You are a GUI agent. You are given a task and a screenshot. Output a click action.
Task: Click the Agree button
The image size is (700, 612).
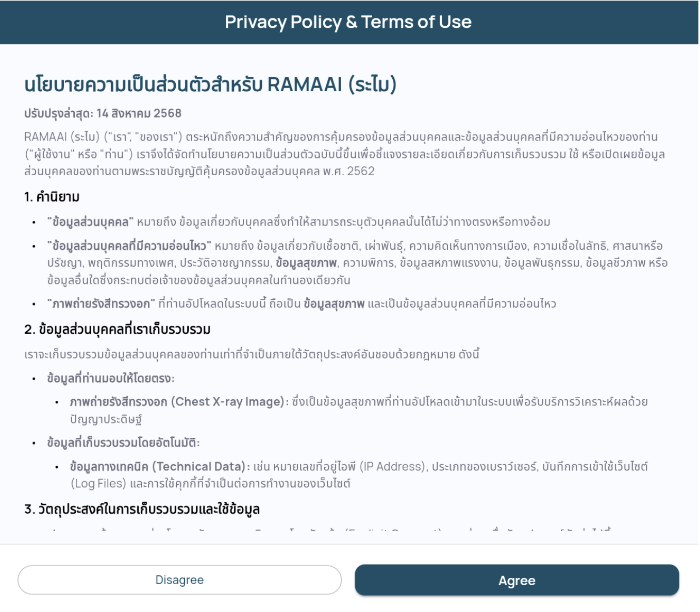(x=516, y=581)
